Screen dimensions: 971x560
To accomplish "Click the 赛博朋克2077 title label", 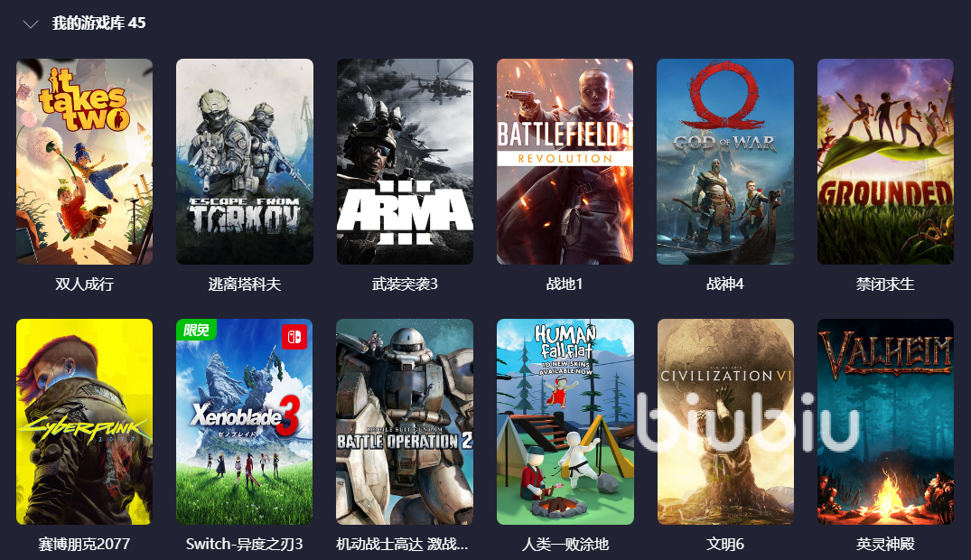I will pyautogui.click(x=84, y=544).
